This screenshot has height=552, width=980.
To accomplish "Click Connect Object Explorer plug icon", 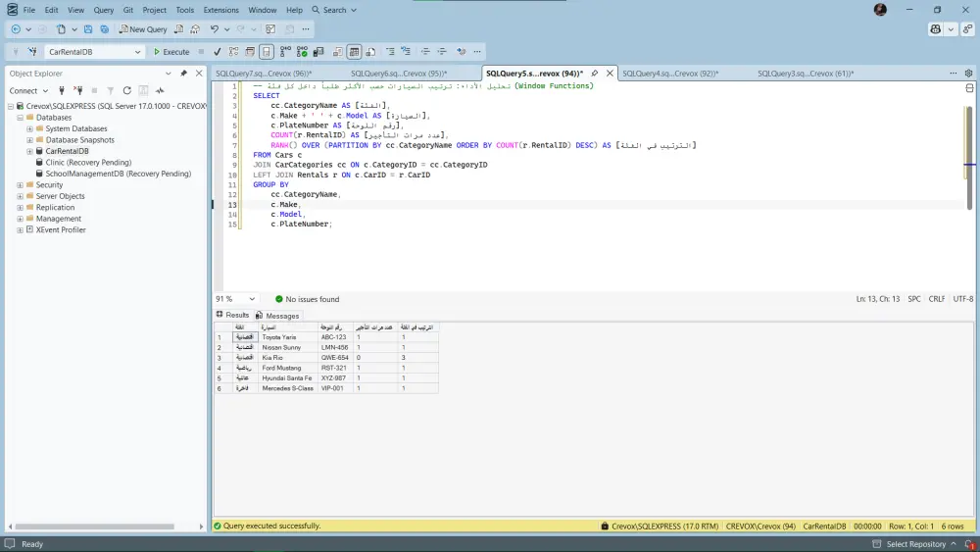I will pos(61,90).
